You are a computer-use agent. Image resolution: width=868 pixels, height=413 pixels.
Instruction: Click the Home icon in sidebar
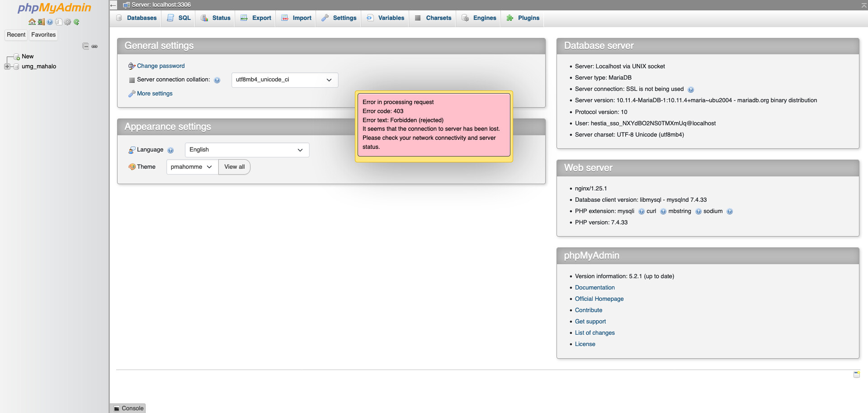[x=32, y=22]
